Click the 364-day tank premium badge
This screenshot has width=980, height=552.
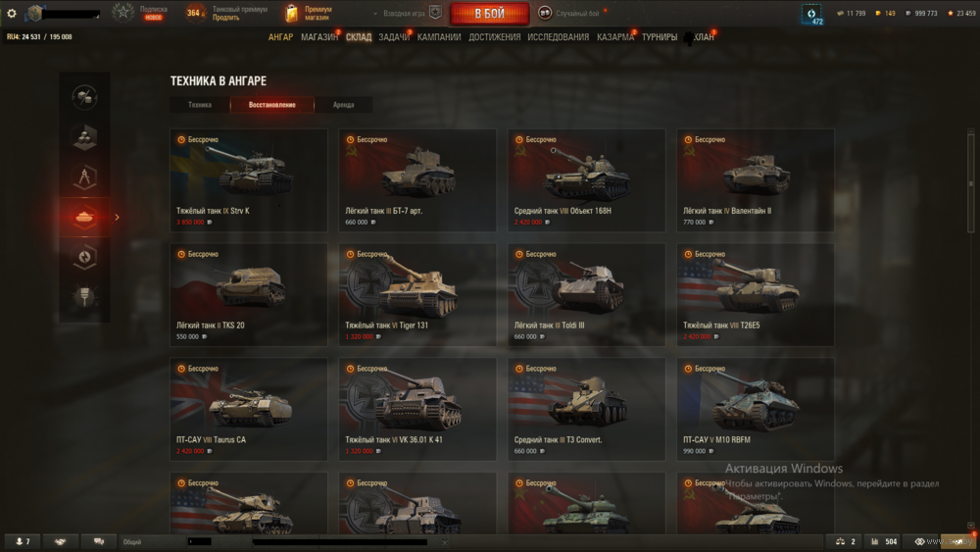click(x=195, y=13)
